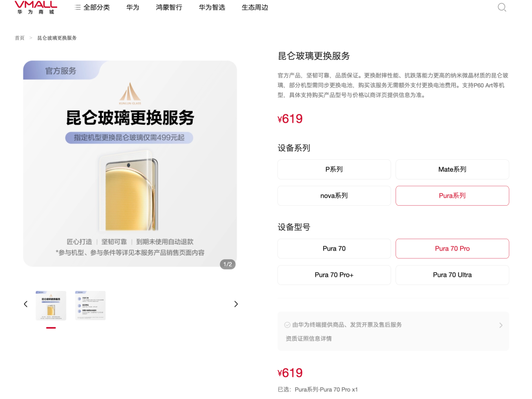
Task: Open the VMALL 华为商城 logo home
Action: [x=35, y=7]
